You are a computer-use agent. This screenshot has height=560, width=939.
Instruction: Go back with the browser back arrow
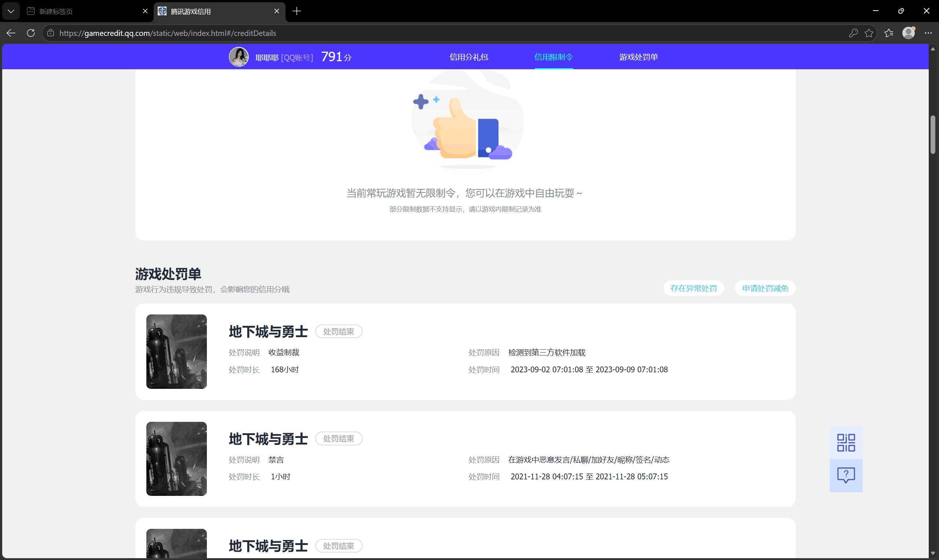pos(11,33)
